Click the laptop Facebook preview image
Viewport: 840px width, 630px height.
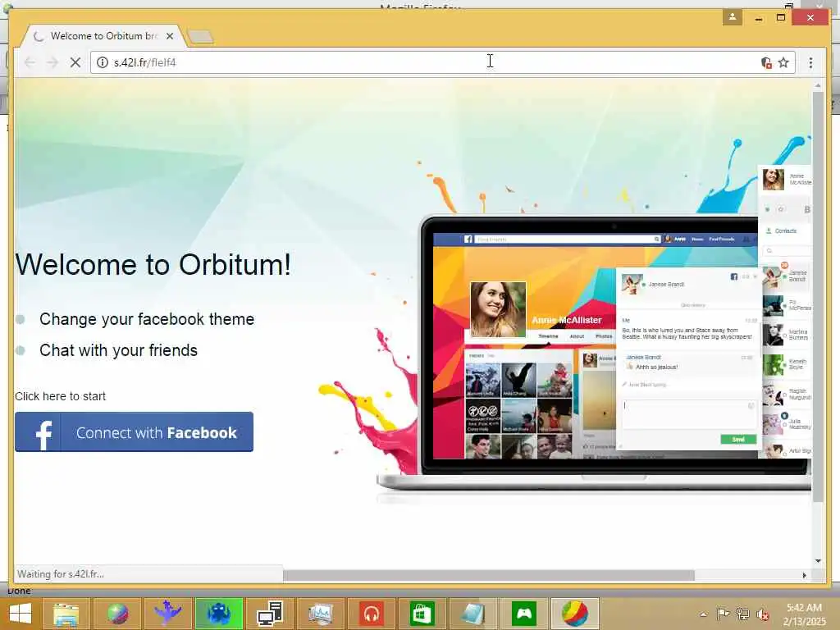pyautogui.click(x=595, y=354)
